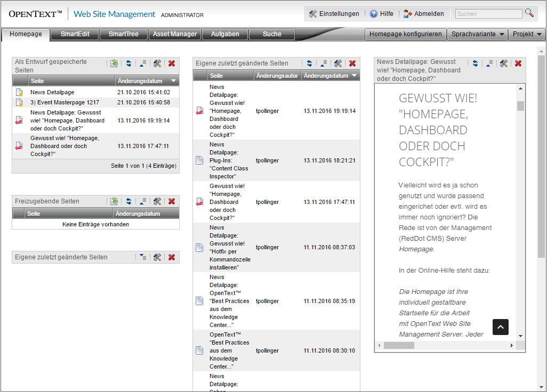Click preview pane horizontal scrollbar thumb

(x=399, y=345)
